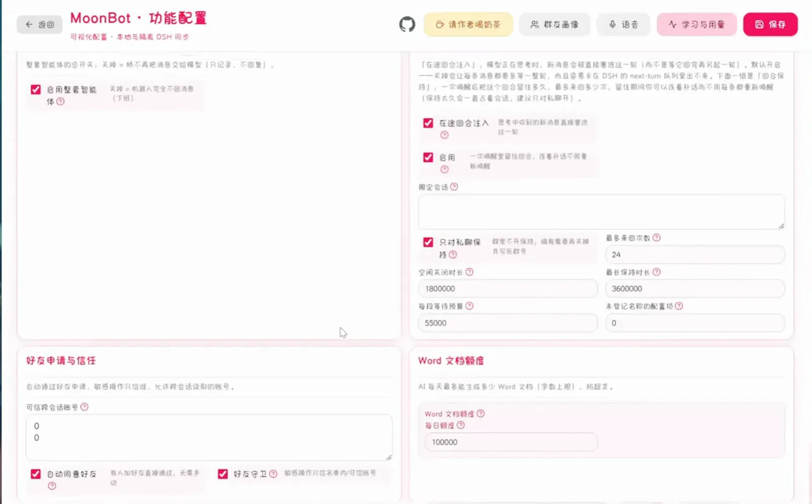Open the 群友画像 page

pyautogui.click(x=554, y=24)
